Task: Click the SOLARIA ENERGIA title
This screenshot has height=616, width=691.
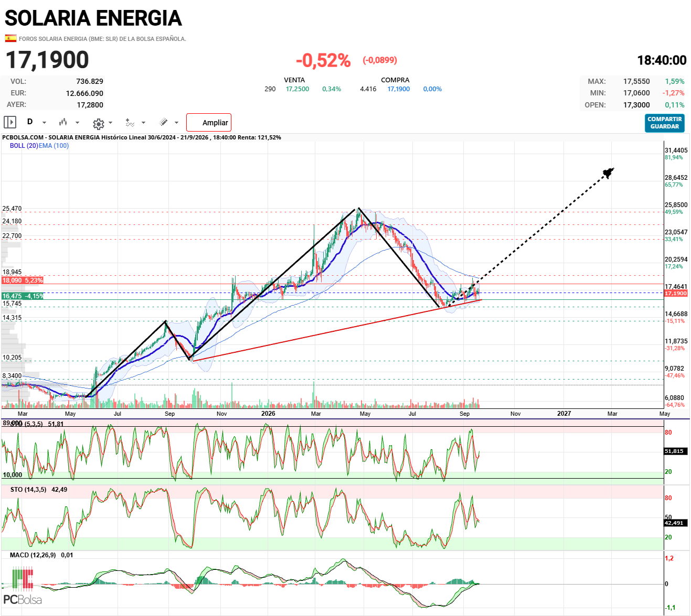Action: click(93, 18)
